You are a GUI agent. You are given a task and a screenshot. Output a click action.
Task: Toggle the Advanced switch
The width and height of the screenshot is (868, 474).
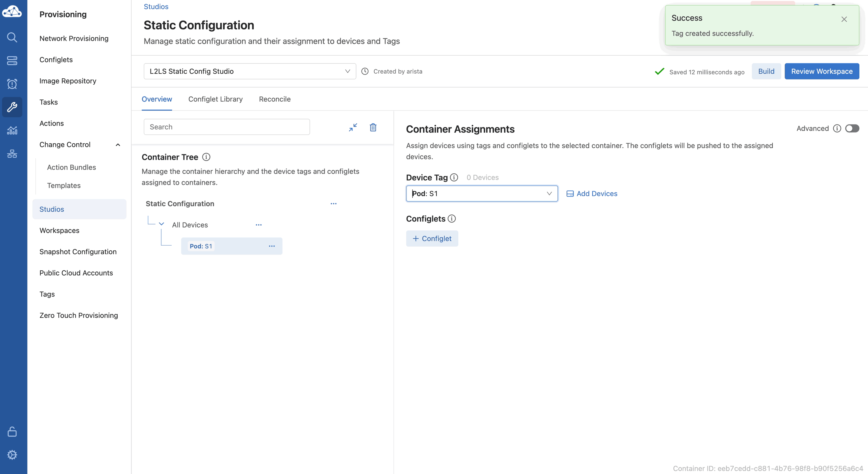click(852, 128)
